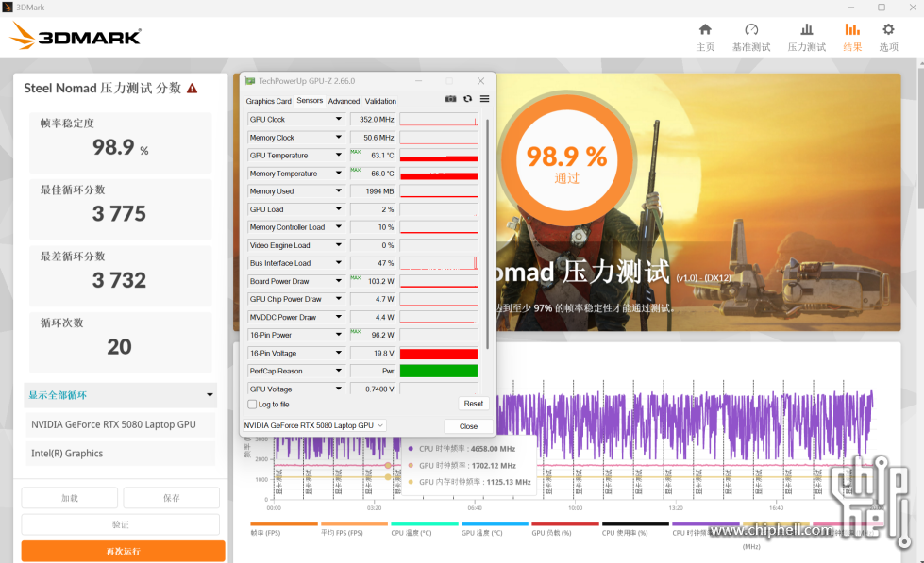Expand the Memory Used sensor dropdown
The image size is (924, 563).
338,190
